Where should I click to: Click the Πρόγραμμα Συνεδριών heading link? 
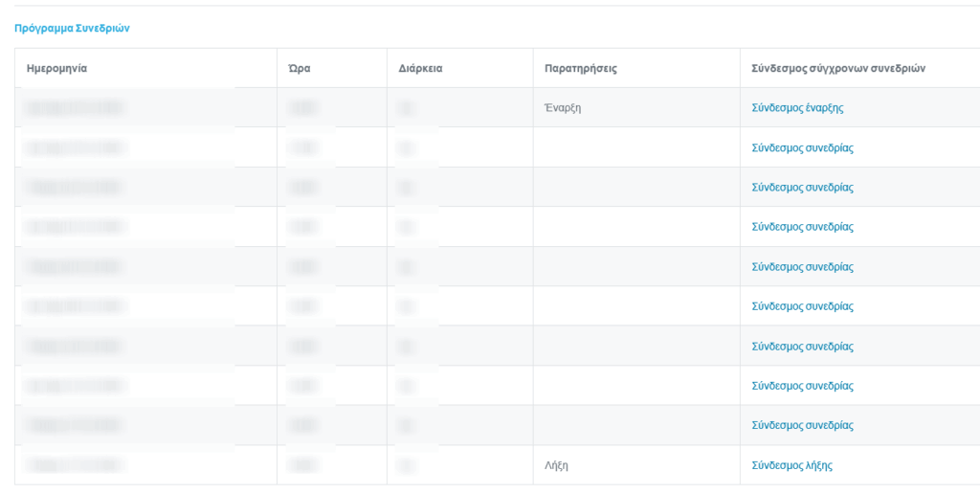click(72, 29)
